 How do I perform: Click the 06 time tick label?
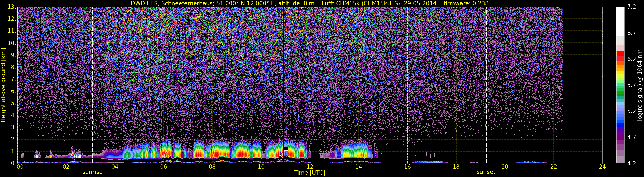[x=164, y=167]
